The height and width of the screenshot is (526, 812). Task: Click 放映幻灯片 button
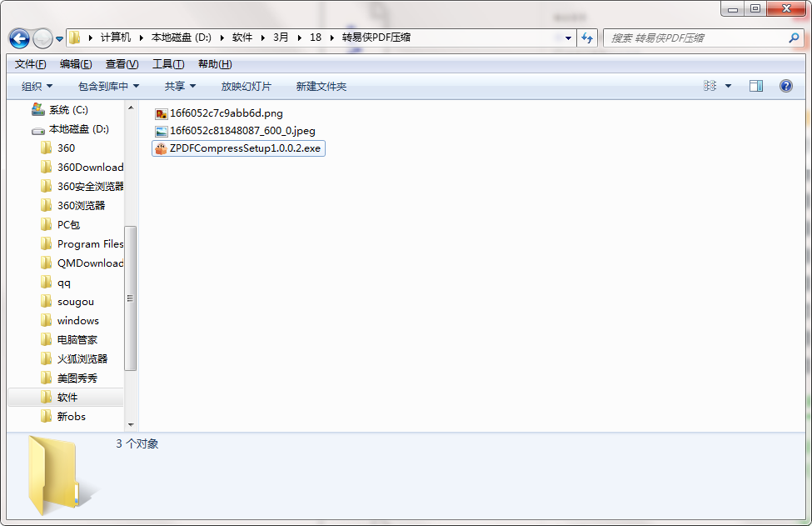tap(246, 86)
